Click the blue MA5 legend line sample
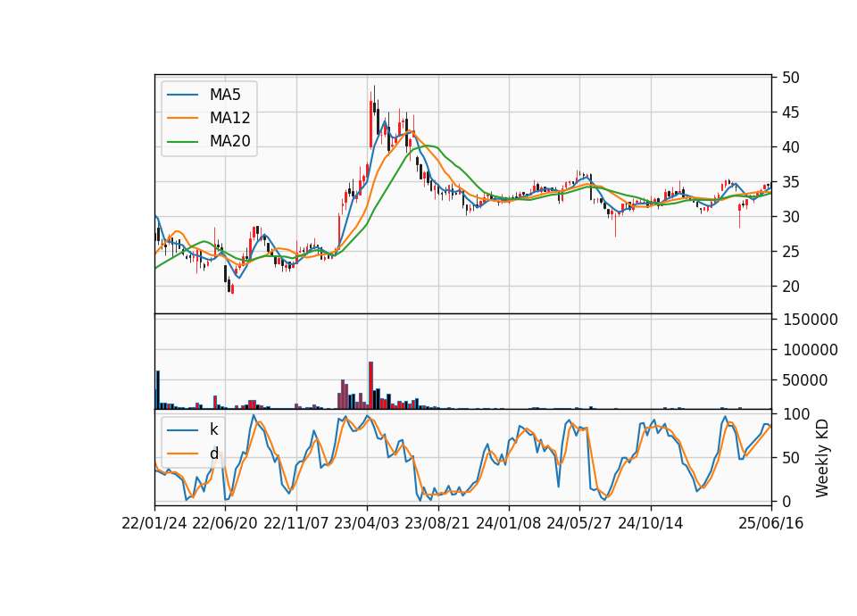This screenshot has height=616, width=857. 182,96
